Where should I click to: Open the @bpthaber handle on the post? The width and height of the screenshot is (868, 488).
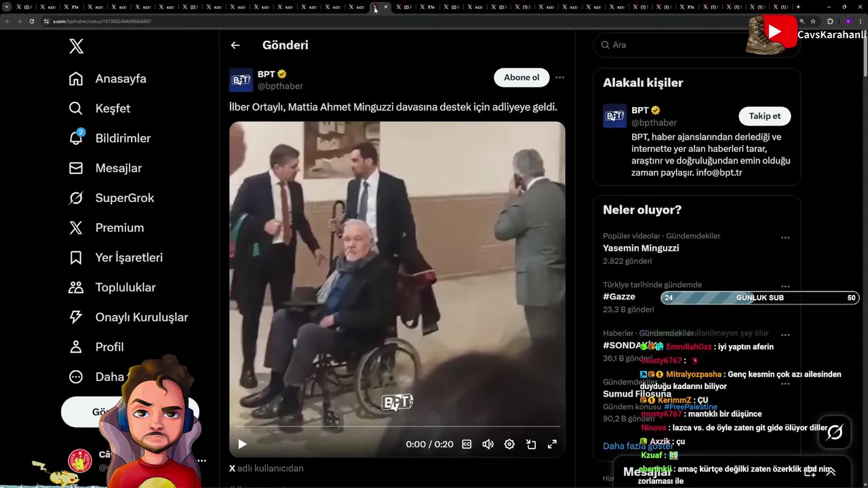[x=280, y=86]
